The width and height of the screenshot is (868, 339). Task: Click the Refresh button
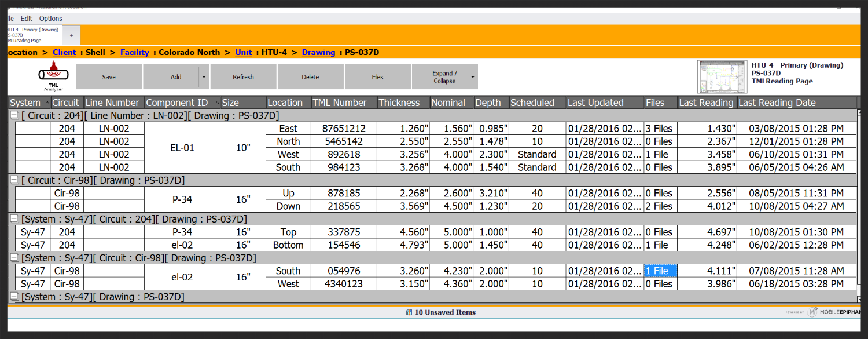[243, 77]
